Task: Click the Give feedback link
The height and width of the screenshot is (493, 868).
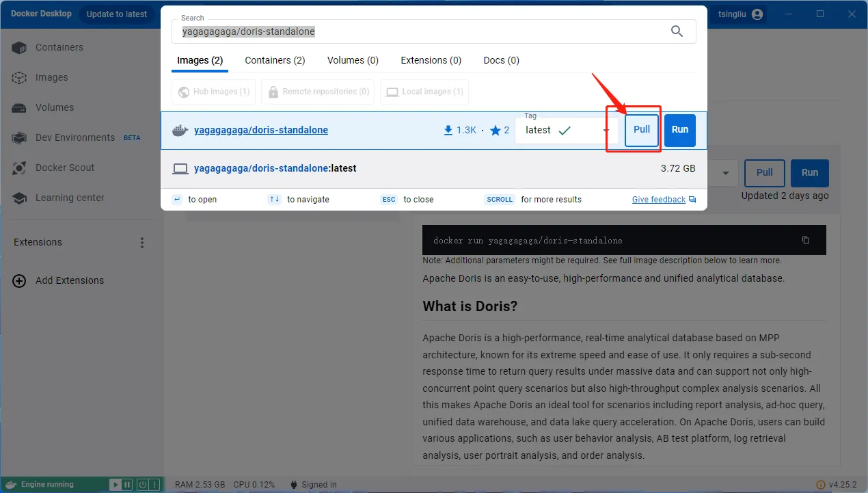Action: [x=659, y=200]
